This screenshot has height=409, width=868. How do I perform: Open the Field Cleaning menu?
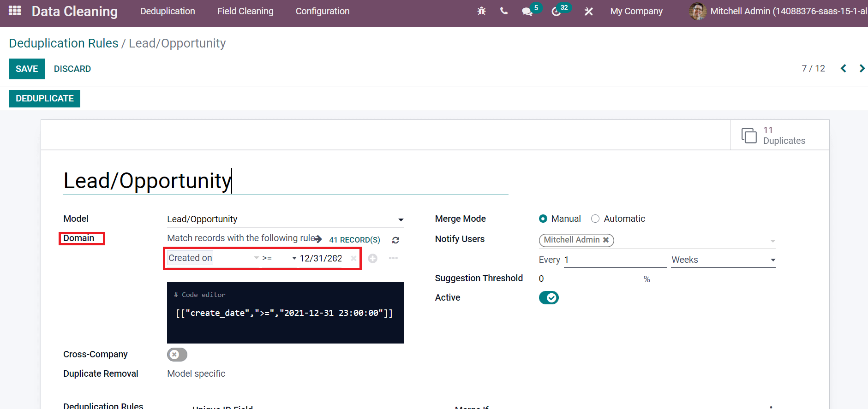[x=245, y=11]
